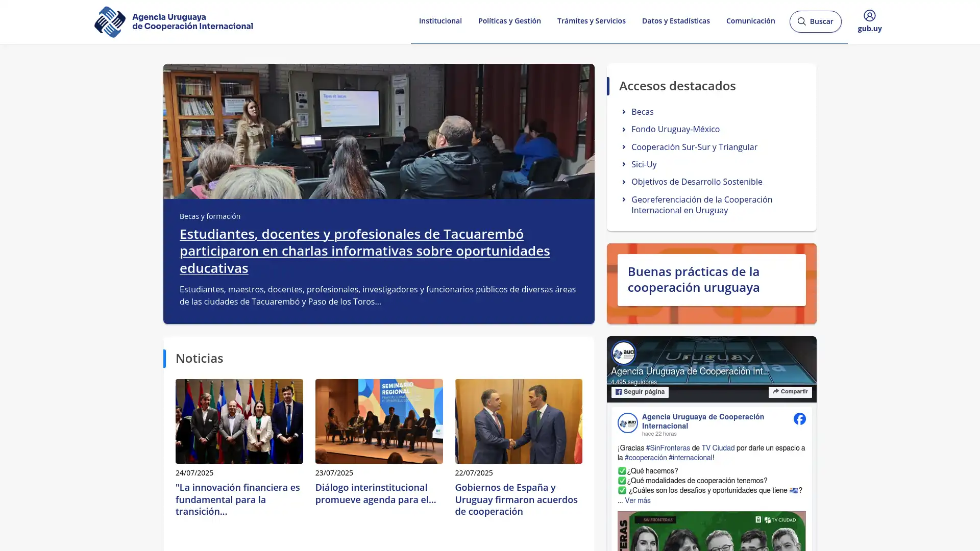Open the Becas featured access link

pyautogui.click(x=642, y=112)
